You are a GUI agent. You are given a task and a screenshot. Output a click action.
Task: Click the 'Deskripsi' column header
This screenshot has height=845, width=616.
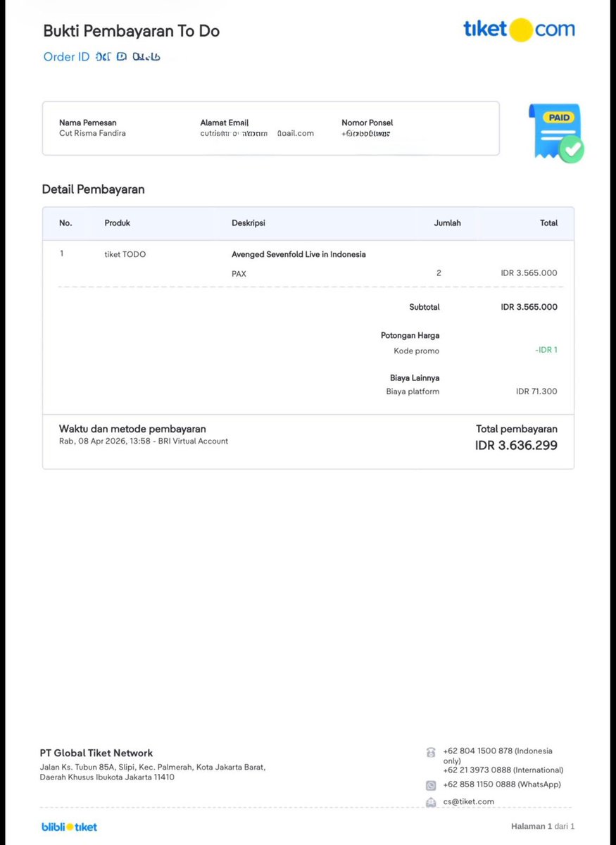point(249,223)
